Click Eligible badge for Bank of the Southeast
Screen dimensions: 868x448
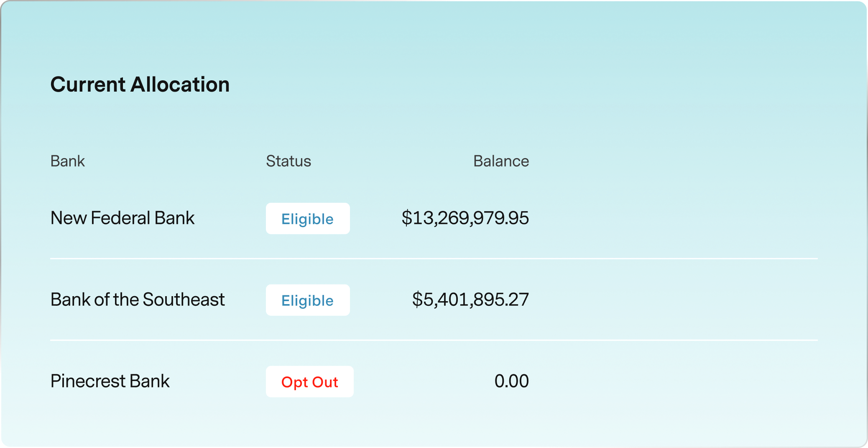coord(308,300)
